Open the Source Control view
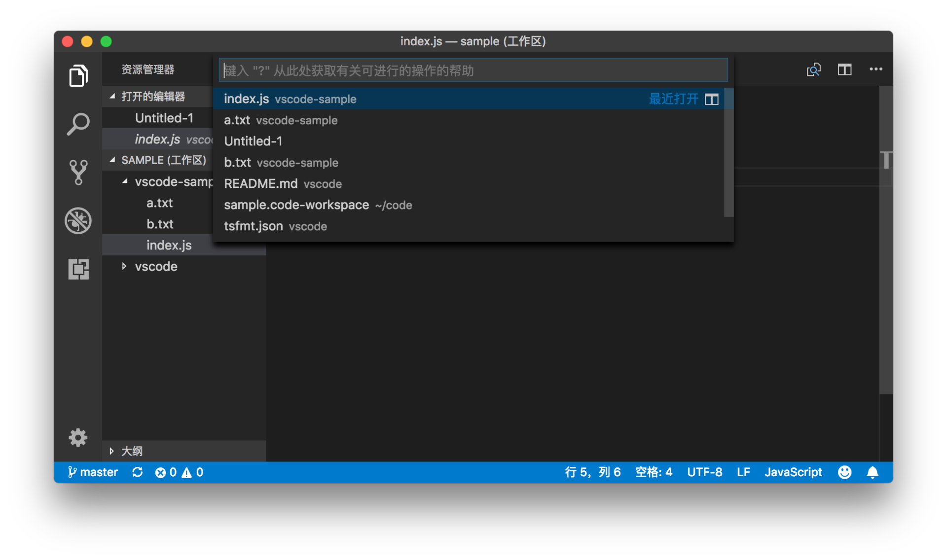The width and height of the screenshot is (947, 560). point(78,172)
